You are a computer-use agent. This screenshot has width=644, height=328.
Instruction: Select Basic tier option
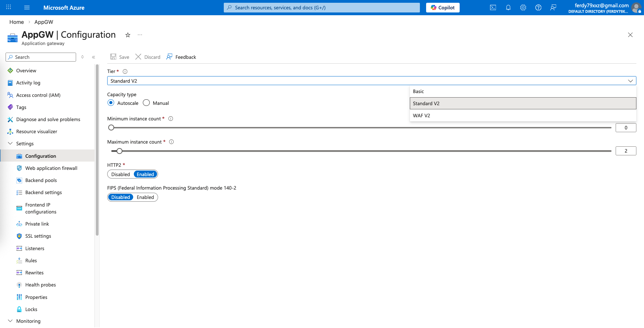(418, 91)
